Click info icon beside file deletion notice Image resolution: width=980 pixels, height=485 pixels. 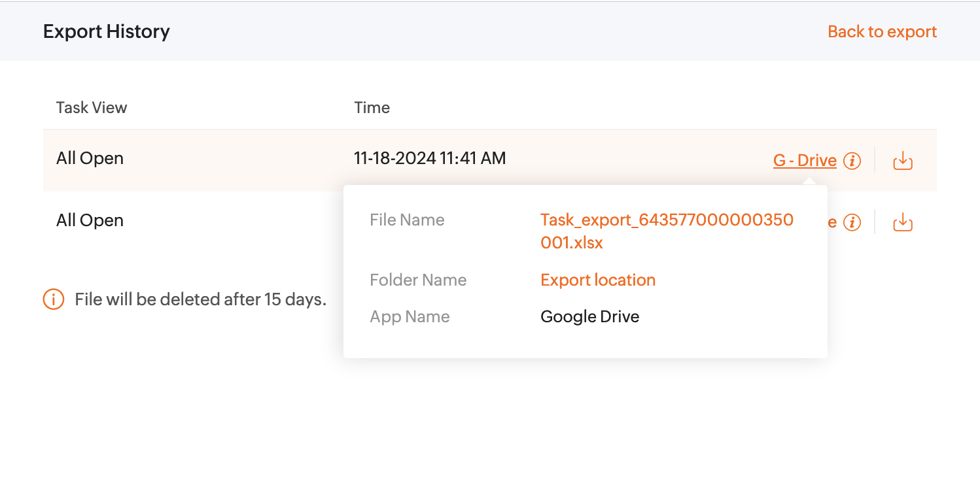pyautogui.click(x=54, y=299)
